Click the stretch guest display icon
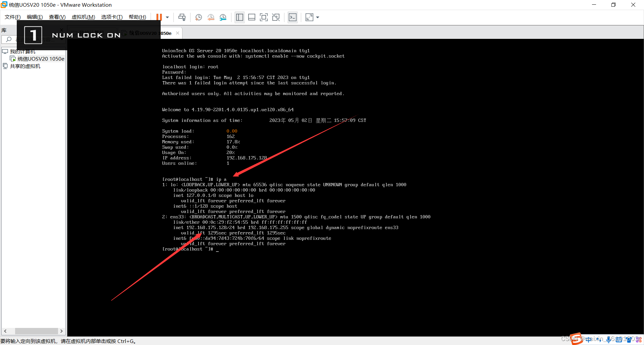The image size is (644, 345). [x=309, y=17]
